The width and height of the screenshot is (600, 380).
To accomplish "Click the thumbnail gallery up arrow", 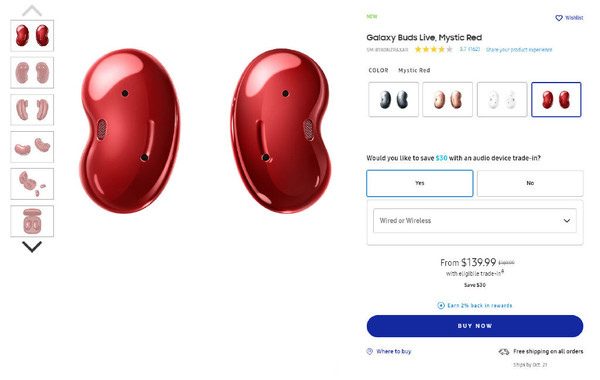I will pos(32,11).
